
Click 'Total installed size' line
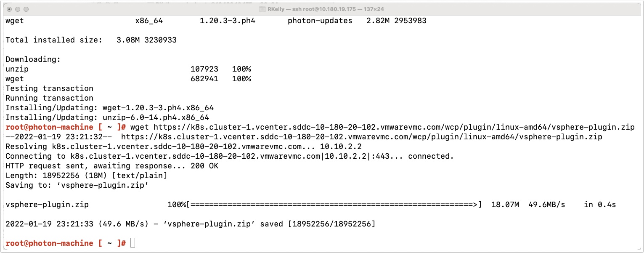pyautogui.click(x=91, y=40)
